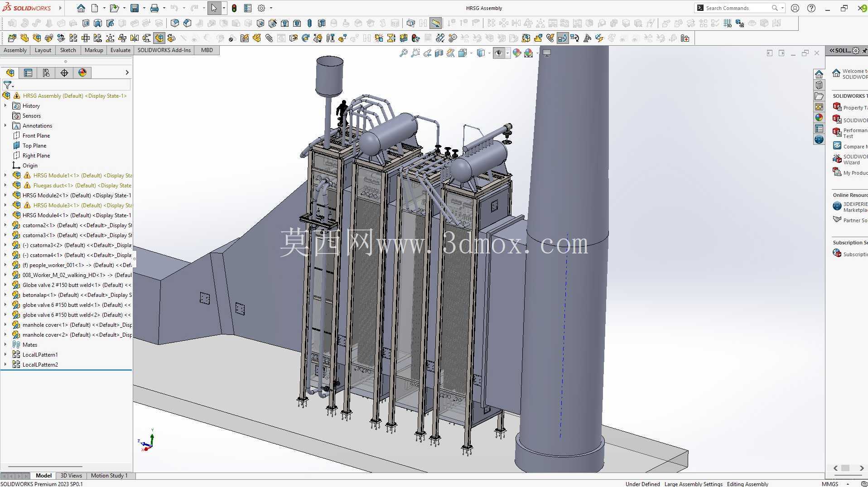Screen dimensions: 868x487
Task: Expand the HRSG Module1<1> tree node
Action: pyautogui.click(x=5, y=175)
